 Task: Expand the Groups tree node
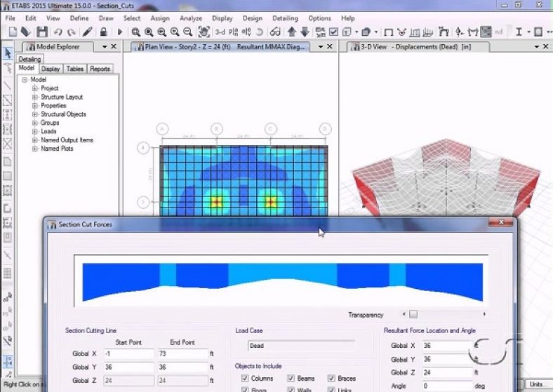(x=35, y=123)
